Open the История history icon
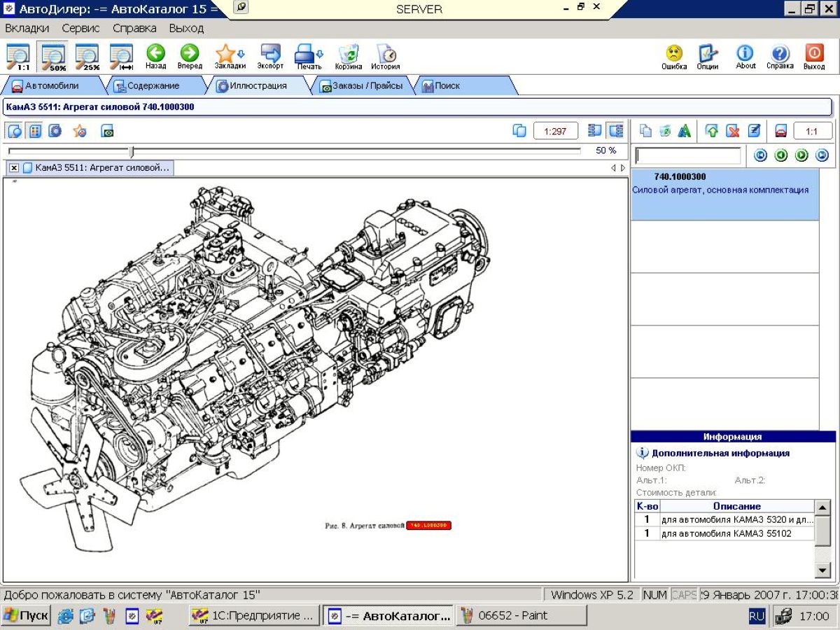This screenshot has width=840, height=630. [386, 54]
